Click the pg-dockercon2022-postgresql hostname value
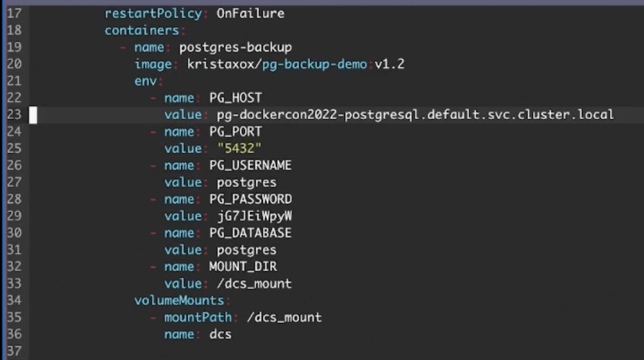 (415, 114)
